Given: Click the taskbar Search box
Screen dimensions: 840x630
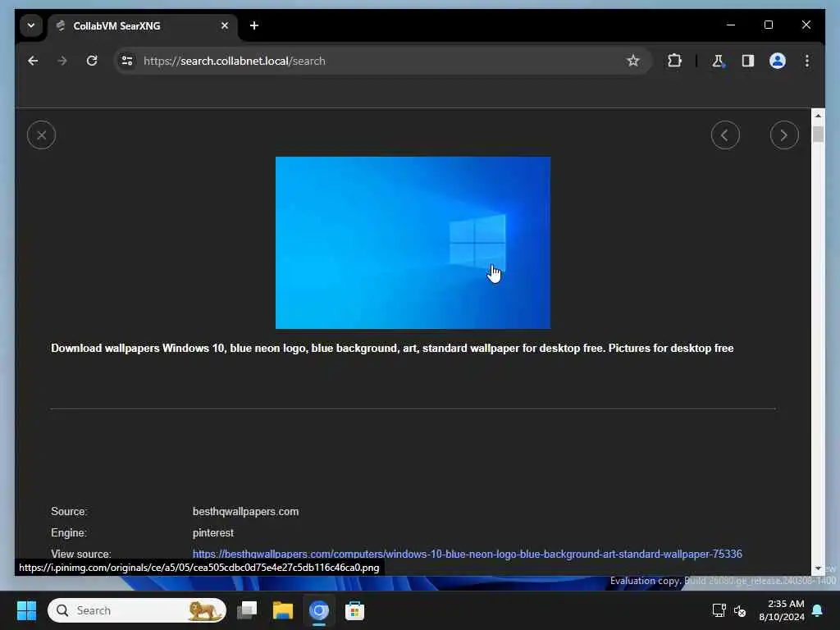Looking at the screenshot, I should [x=137, y=610].
